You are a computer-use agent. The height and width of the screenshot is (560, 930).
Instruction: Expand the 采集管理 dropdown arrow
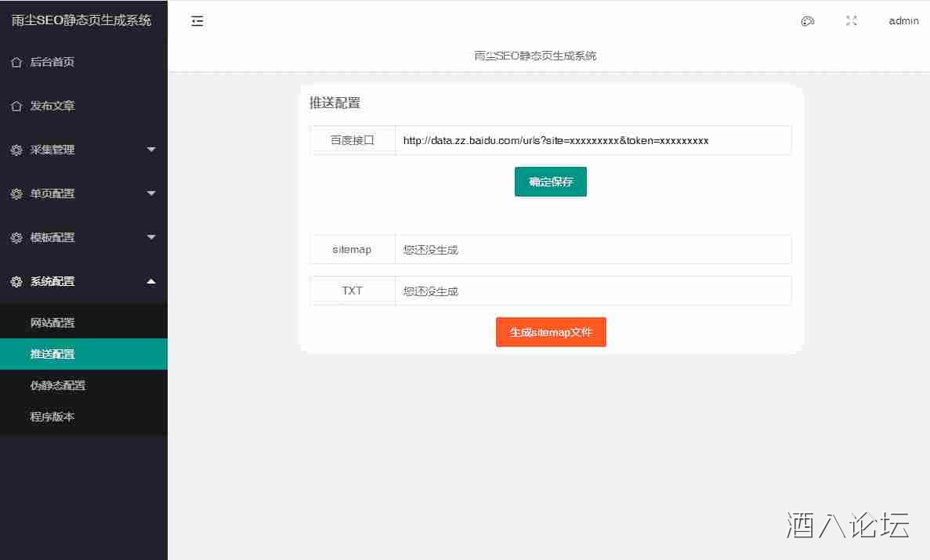pos(151,150)
